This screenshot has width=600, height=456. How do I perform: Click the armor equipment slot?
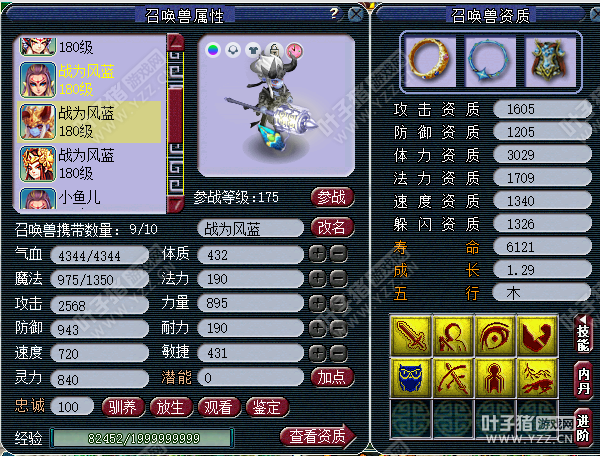pos(550,61)
